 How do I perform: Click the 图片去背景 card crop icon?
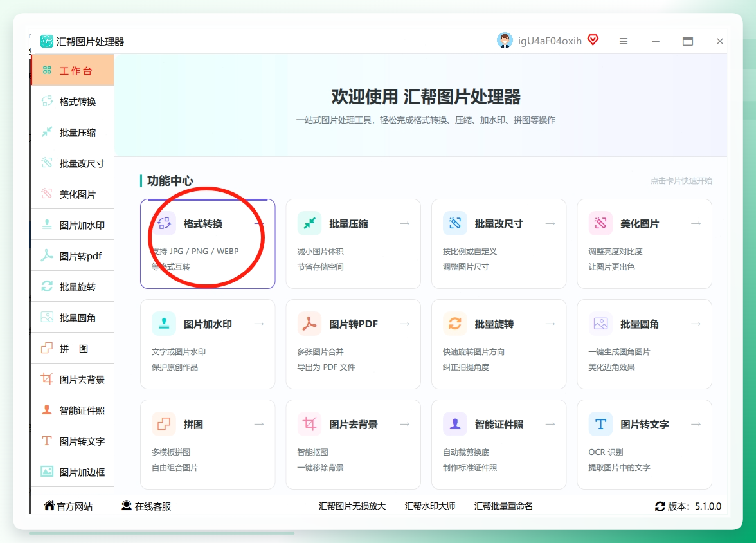pyautogui.click(x=310, y=424)
